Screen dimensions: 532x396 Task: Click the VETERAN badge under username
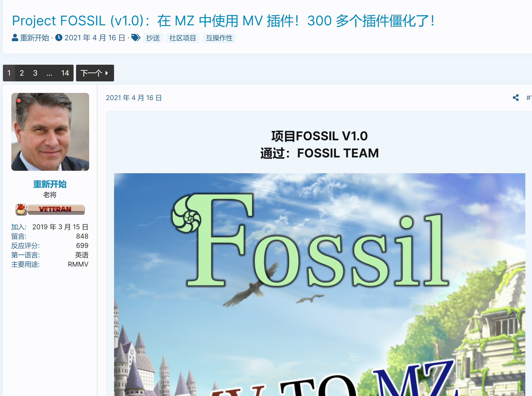pos(50,209)
